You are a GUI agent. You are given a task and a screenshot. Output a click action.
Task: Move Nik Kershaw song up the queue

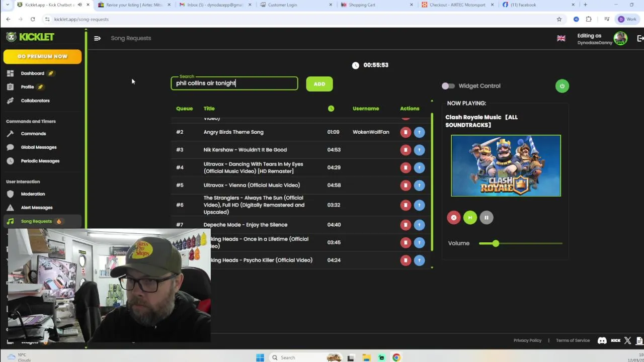pos(419,150)
